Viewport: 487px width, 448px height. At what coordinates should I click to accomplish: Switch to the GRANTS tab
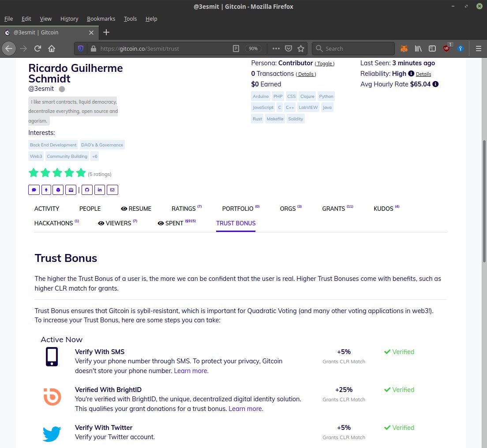(x=337, y=209)
